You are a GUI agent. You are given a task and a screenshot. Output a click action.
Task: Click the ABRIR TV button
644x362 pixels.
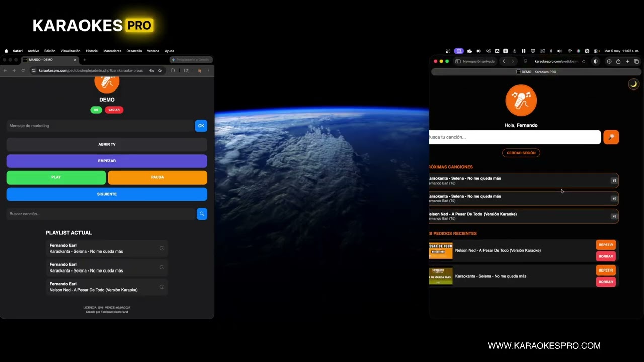click(x=107, y=144)
